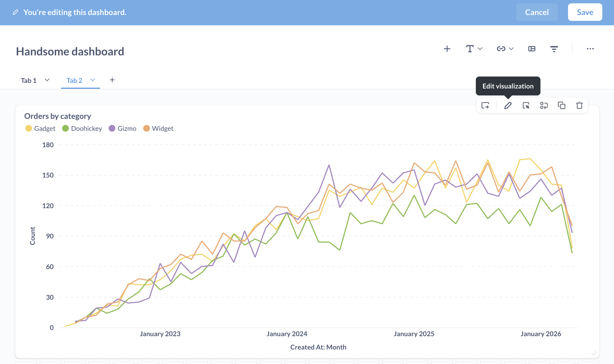The image size is (614, 364).
Task: Click the Save button
Action: 585,12
